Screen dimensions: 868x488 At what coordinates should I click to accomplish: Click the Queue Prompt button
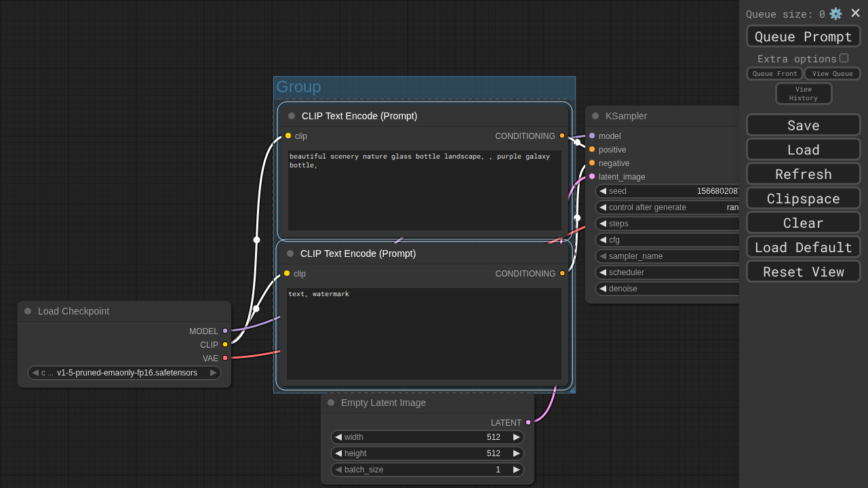click(803, 37)
